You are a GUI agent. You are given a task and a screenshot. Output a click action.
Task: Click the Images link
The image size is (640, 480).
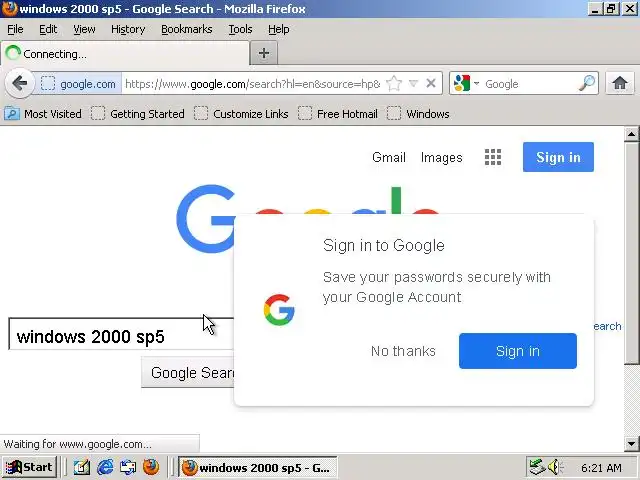(x=441, y=158)
